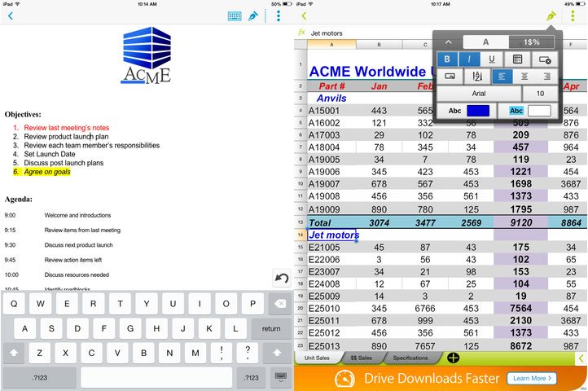Tap the Set Launch Date objective
588x391 pixels.
(x=50, y=154)
